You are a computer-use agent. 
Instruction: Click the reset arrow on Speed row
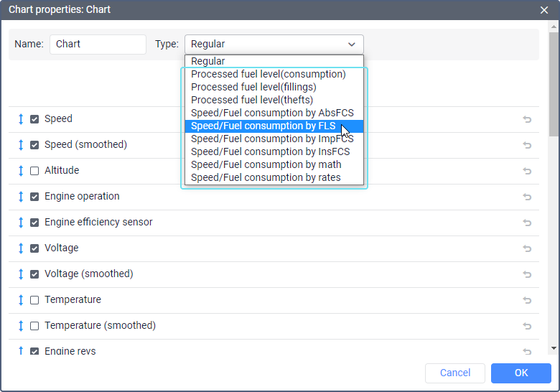tap(527, 119)
